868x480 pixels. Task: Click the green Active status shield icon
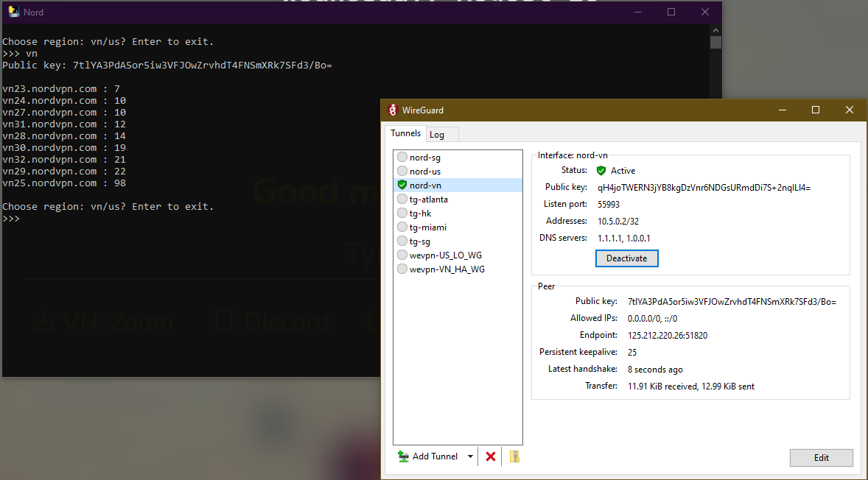pos(601,171)
